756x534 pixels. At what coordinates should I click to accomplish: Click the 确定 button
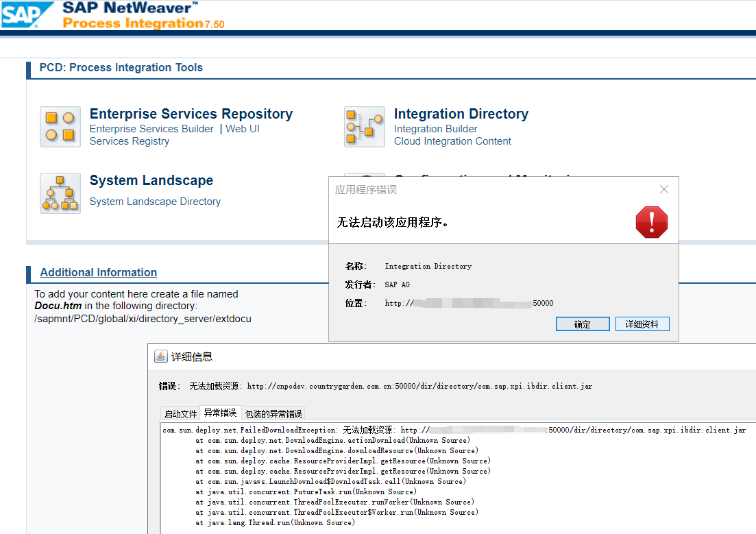tap(583, 324)
